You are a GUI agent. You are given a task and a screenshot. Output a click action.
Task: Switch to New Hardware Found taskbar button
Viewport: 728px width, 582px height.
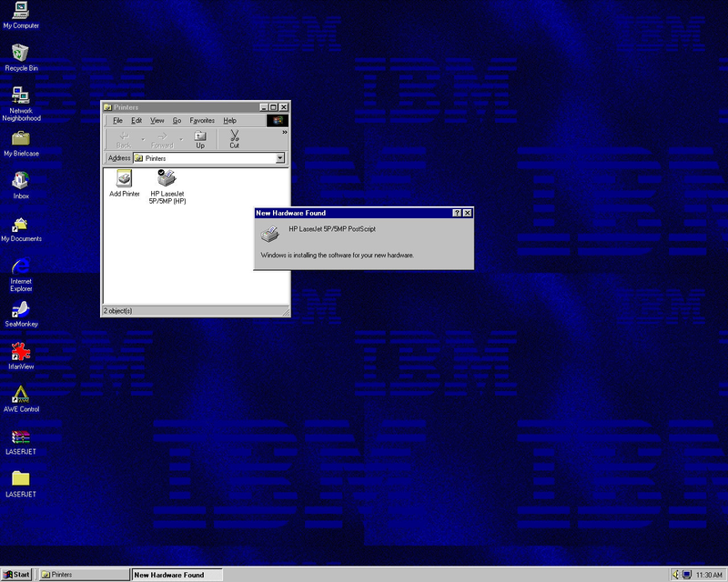pos(177,575)
